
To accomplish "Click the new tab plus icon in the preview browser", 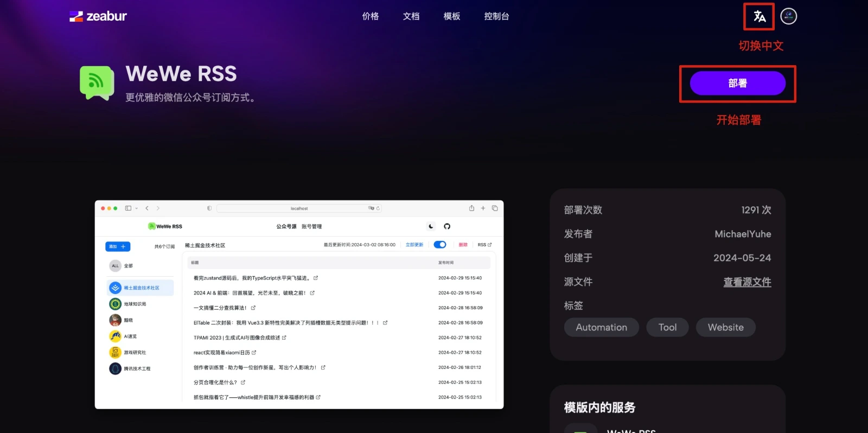I will point(483,208).
